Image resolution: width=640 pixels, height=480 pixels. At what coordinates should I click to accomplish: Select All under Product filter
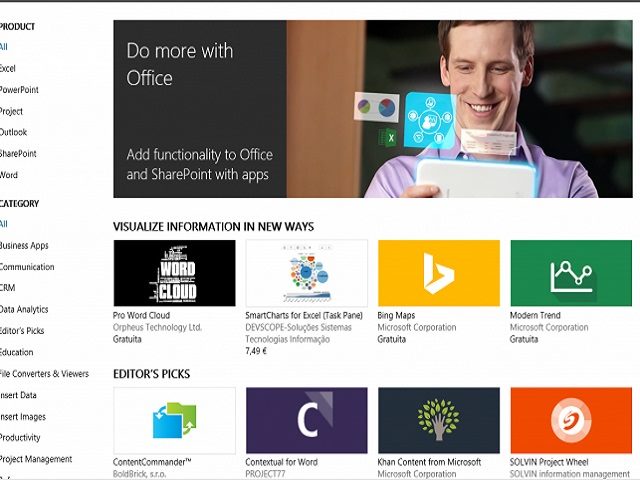[4, 47]
